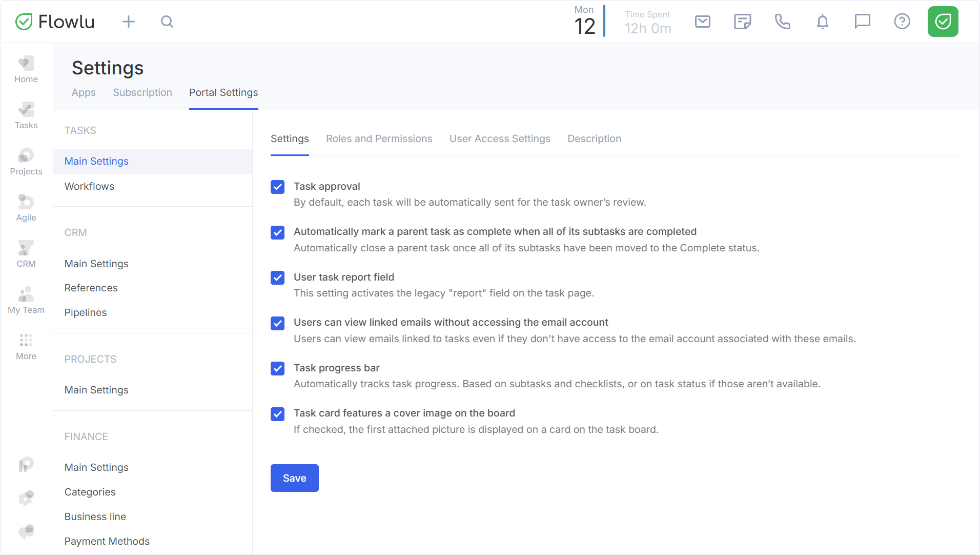Click the phone call icon
Screen dimensions: 980x555
click(x=782, y=22)
